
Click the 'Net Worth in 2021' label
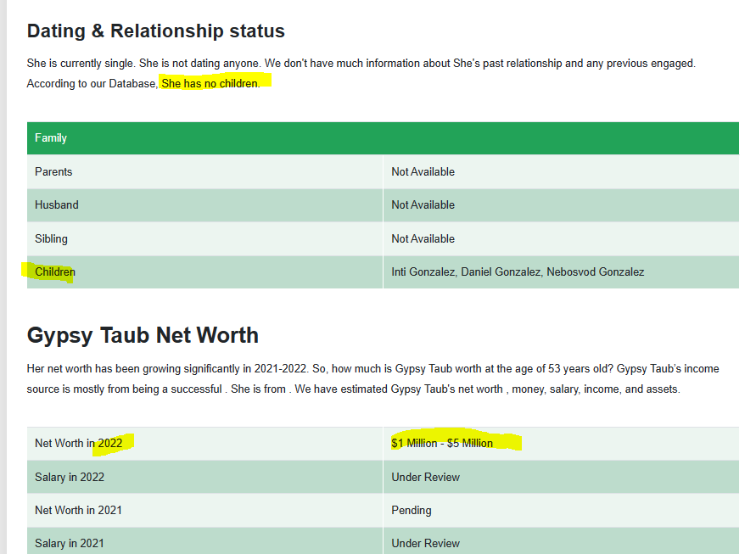coord(78,510)
